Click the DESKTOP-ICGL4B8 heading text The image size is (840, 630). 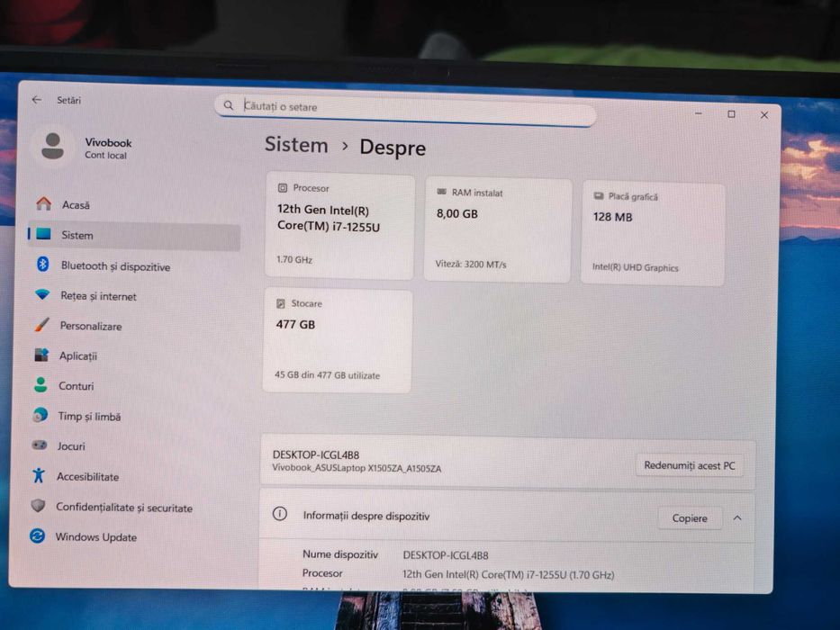coord(316,454)
